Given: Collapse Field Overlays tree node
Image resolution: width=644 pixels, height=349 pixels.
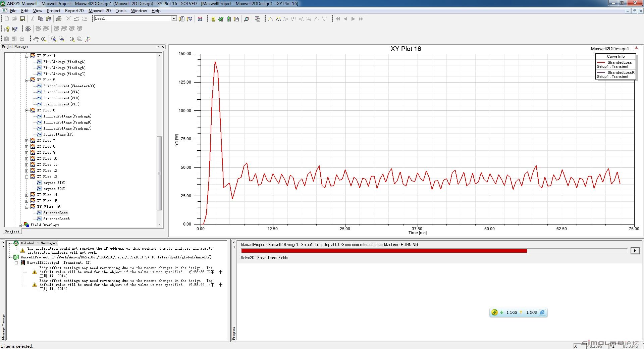Looking at the screenshot, I should (20, 225).
